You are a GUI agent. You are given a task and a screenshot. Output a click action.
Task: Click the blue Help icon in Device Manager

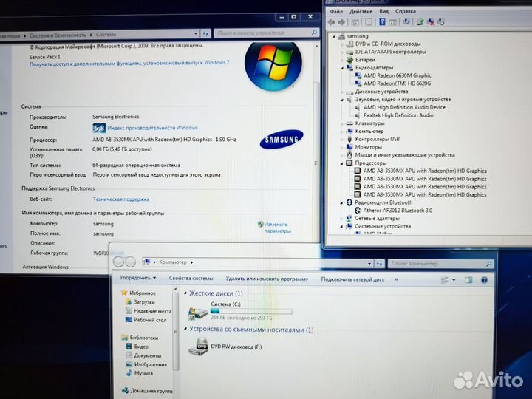point(382,22)
